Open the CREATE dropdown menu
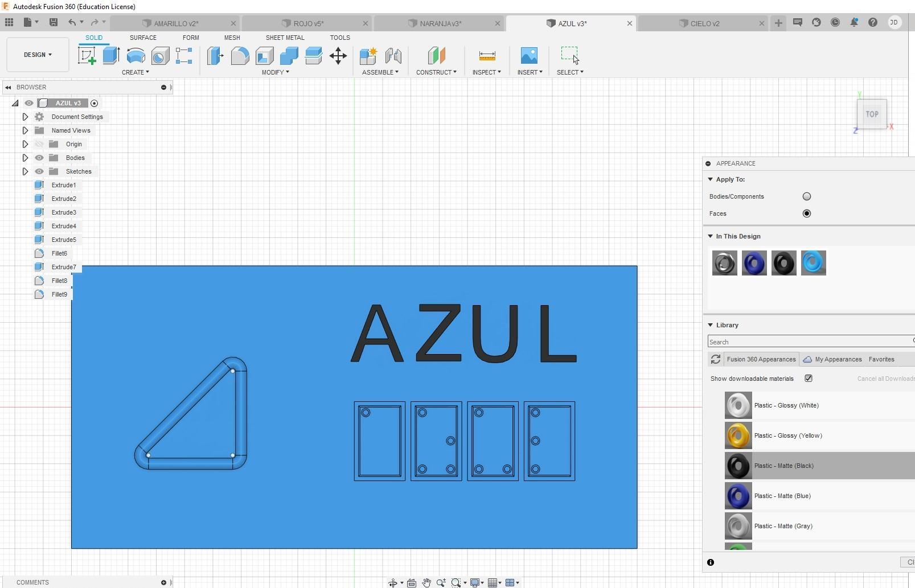915x588 pixels. [136, 72]
